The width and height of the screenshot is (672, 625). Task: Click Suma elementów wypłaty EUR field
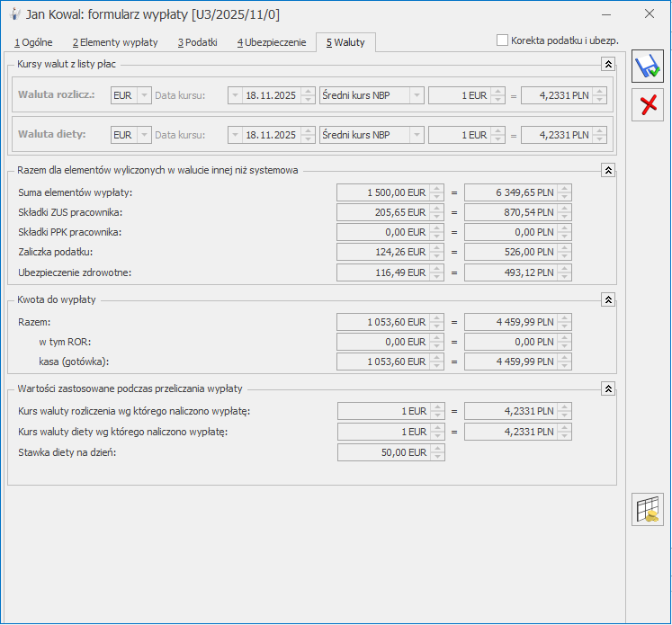pyautogui.click(x=383, y=192)
